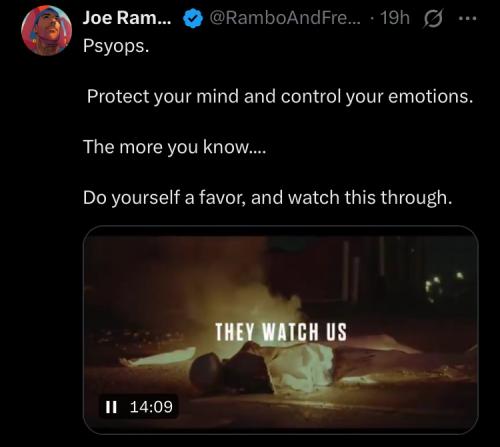Click the THEY WATCH US caption overlay
The image size is (500, 447).
pyautogui.click(x=281, y=332)
